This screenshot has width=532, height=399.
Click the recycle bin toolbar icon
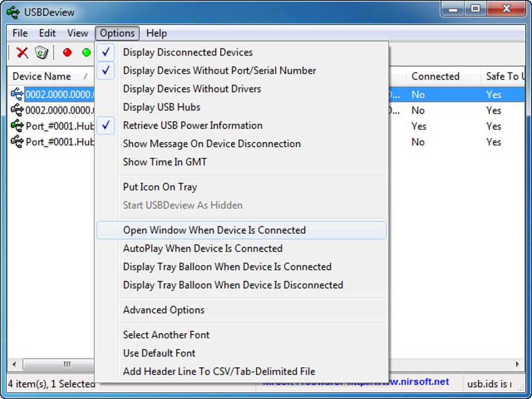pyautogui.click(x=41, y=53)
